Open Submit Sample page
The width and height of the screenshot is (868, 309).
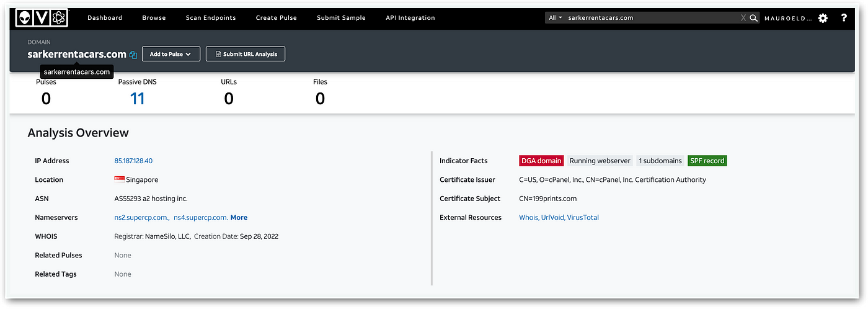[x=341, y=18]
